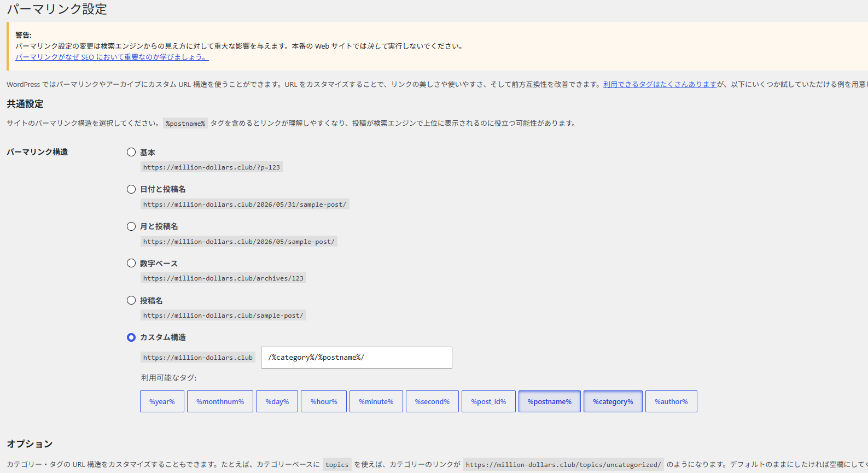
Task: Click the archives/123 URL example
Action: pyautogui.click(x=223, y=278)
